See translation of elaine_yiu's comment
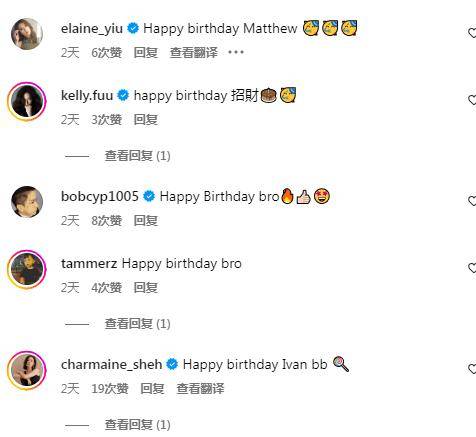 click(x=194, y=53)
